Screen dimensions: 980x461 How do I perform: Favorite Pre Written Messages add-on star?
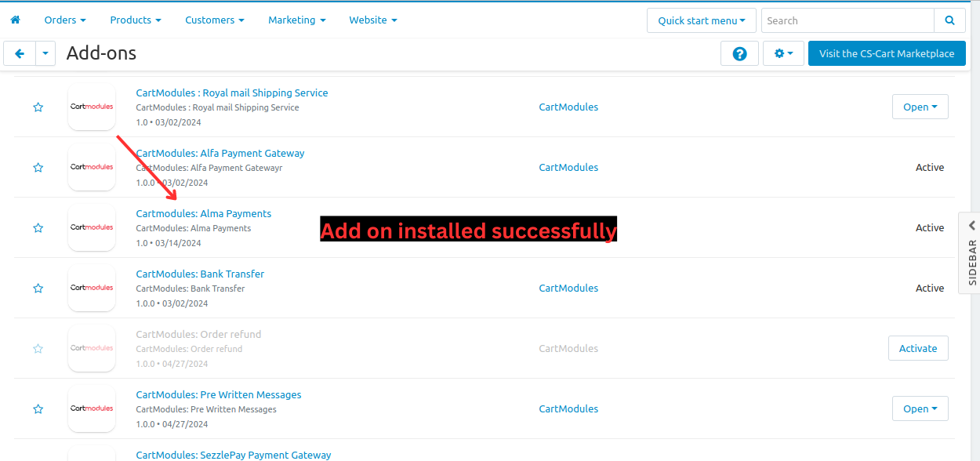(x=38, y=409)
